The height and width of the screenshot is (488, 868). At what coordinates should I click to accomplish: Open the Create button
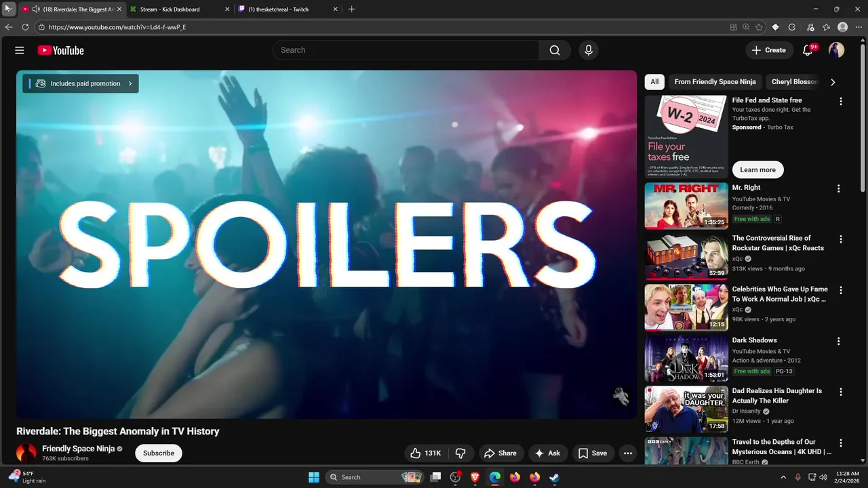[x=769, y=50]
